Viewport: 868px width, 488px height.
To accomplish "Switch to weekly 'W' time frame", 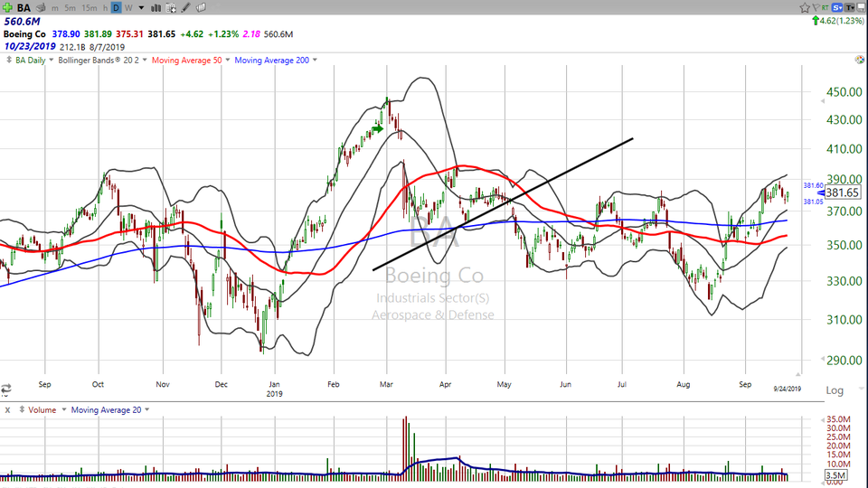I will point(128,7).
